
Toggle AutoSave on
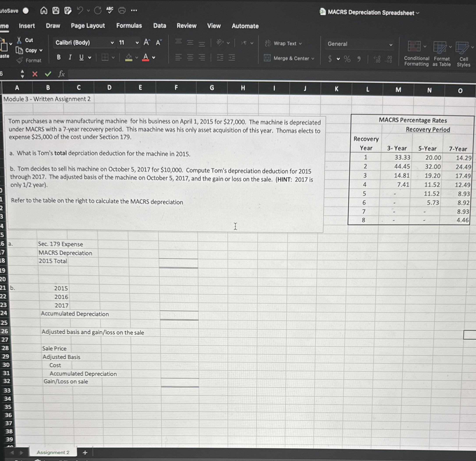26,10
